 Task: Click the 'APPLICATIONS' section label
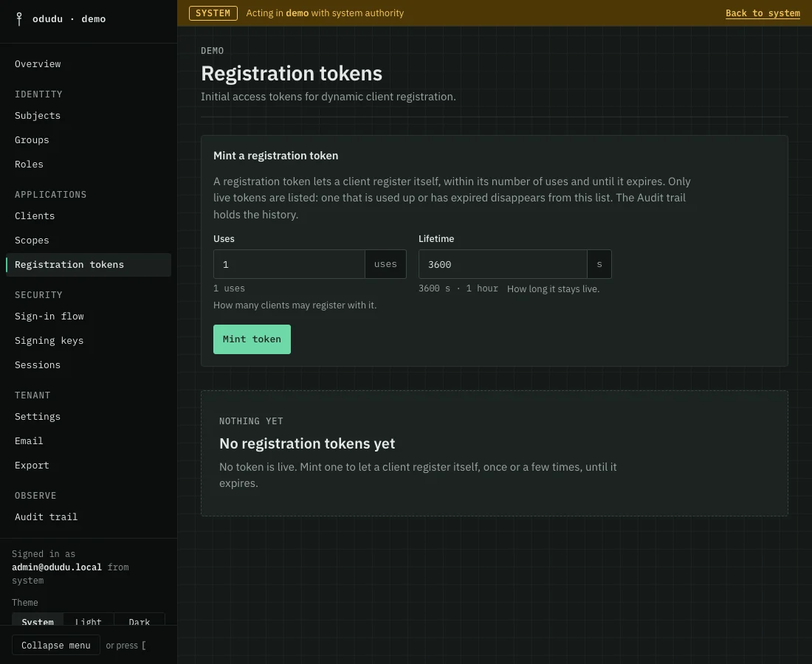51,195
